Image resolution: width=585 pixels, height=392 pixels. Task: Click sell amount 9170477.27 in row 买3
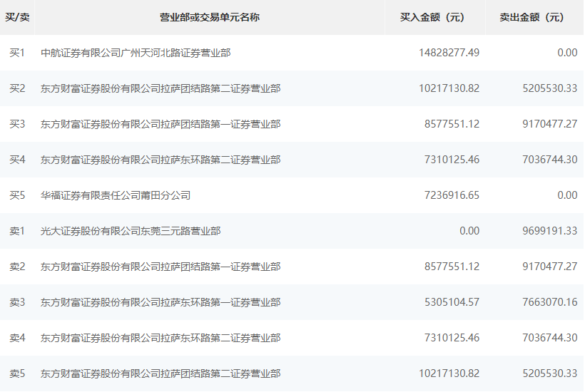tap(550, 124)
